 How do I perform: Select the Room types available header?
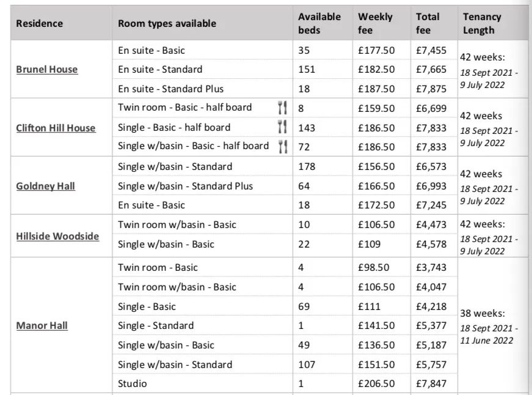167,23
